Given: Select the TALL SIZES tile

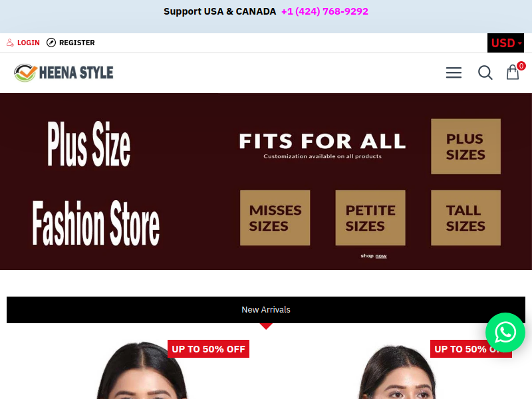Looking at the screenshot, I should tap(466, 218).
